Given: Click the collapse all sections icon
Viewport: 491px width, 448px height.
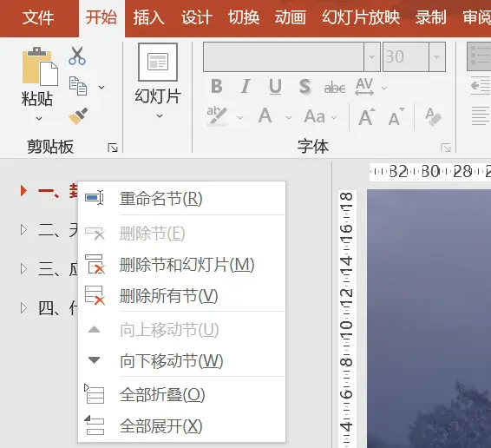Looking at the screenshot, I should pyautogui.click(x=95, y=394).
